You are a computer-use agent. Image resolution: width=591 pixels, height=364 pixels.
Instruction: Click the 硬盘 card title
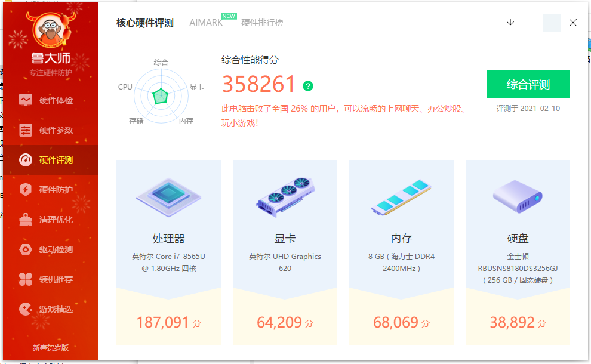(518, 239)
